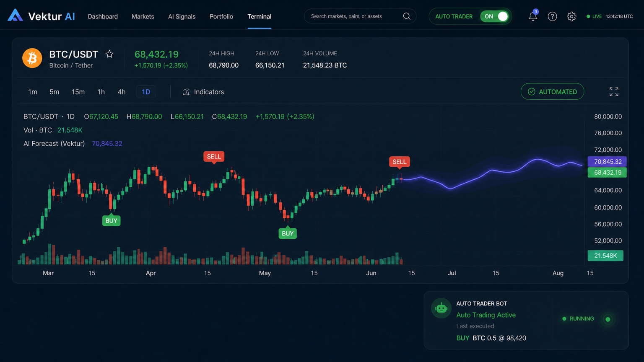Click the Vektur AI logo
This screenshot has width=644, height=362.
[x=41, y=16]
